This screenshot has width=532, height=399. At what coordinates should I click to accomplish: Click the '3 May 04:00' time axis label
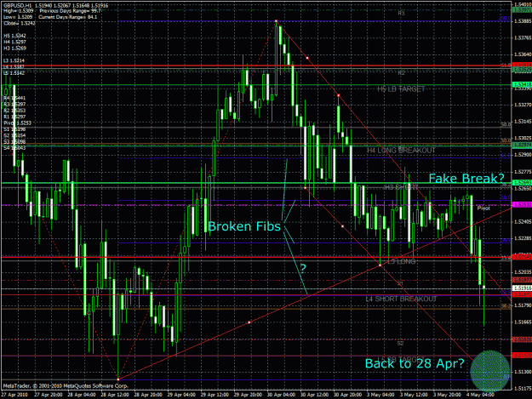[380, 395]
